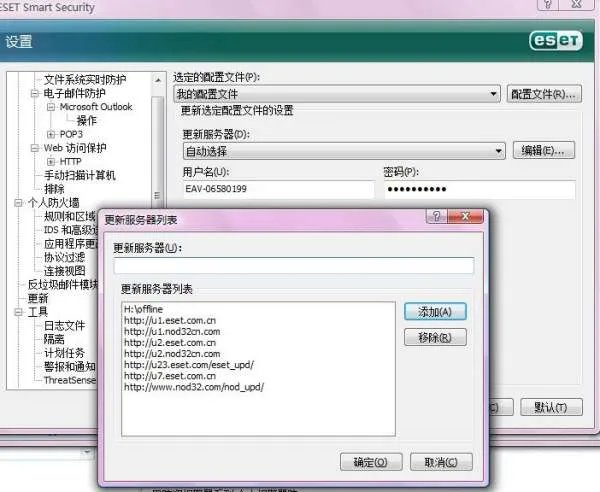Confirm with the 确定(O) button
The image size is (600, 492).
[371, 462]
